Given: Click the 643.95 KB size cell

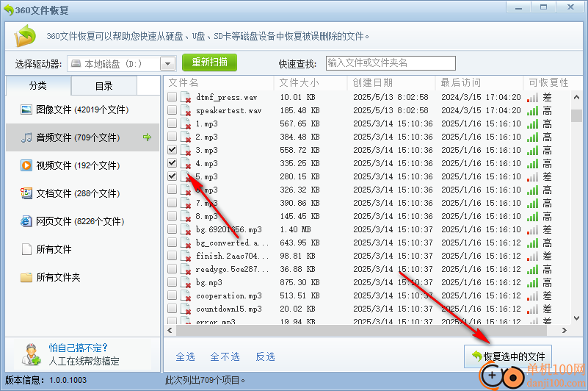Looking at the screenshot, I should pyautogui.click(x=300, y=243).
